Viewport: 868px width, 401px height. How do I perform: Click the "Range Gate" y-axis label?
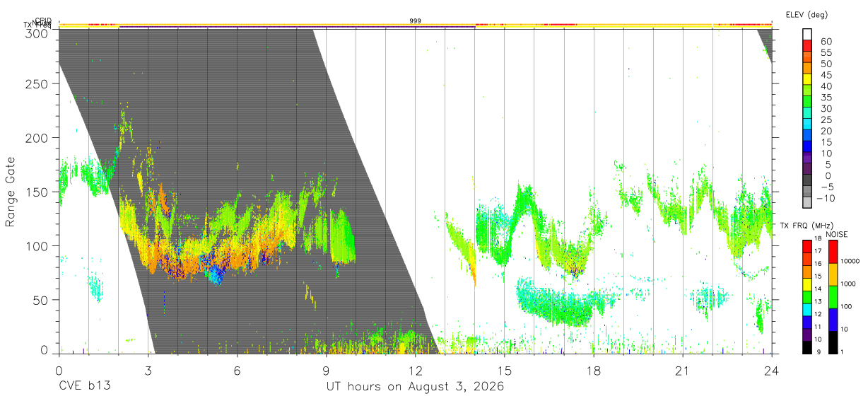[x=11, y=192]
